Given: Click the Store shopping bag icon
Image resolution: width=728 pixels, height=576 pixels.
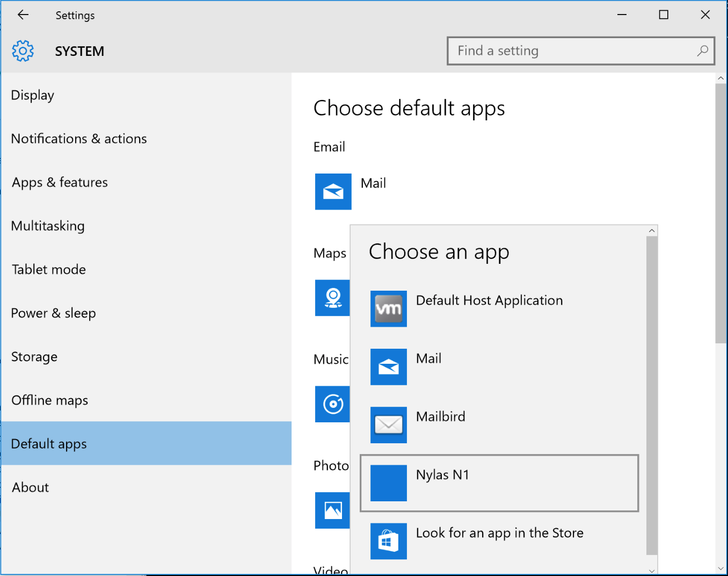Looking at the screenshot, I should point(388,541).
